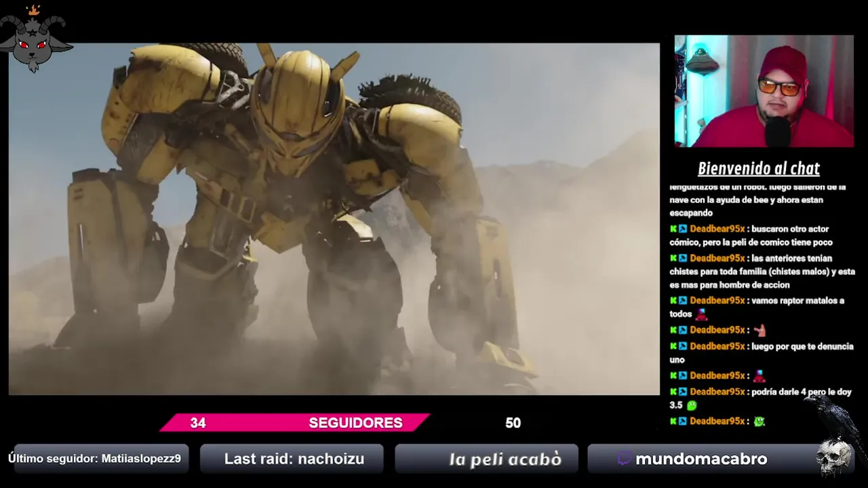Click the hand emote in Deadbear95x's message
868x488 pixels.
(759, 330)
